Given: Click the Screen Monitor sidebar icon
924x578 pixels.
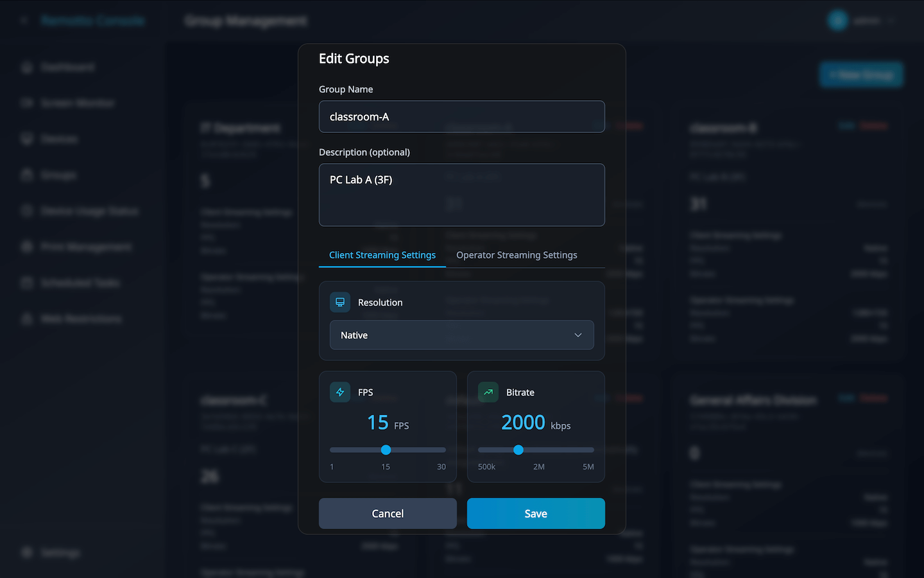Looking at the screenshot, I should [x=27, y=103].
